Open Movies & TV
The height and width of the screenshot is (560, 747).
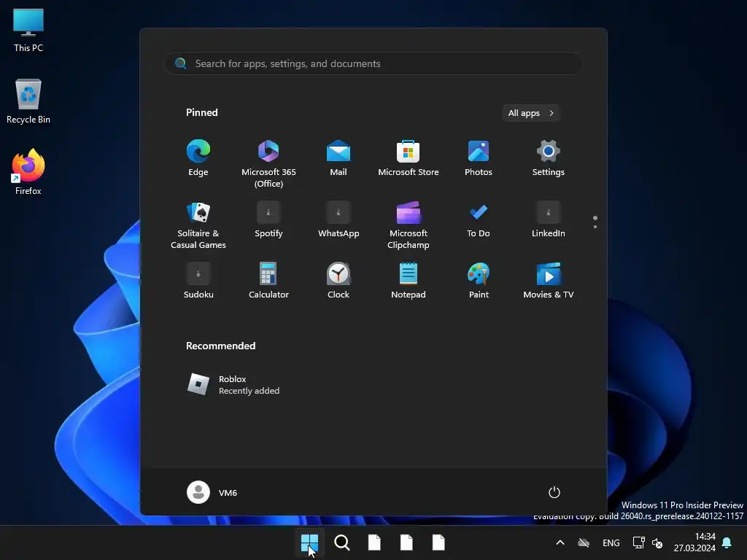pyautogui.click(x=549, y=281)
